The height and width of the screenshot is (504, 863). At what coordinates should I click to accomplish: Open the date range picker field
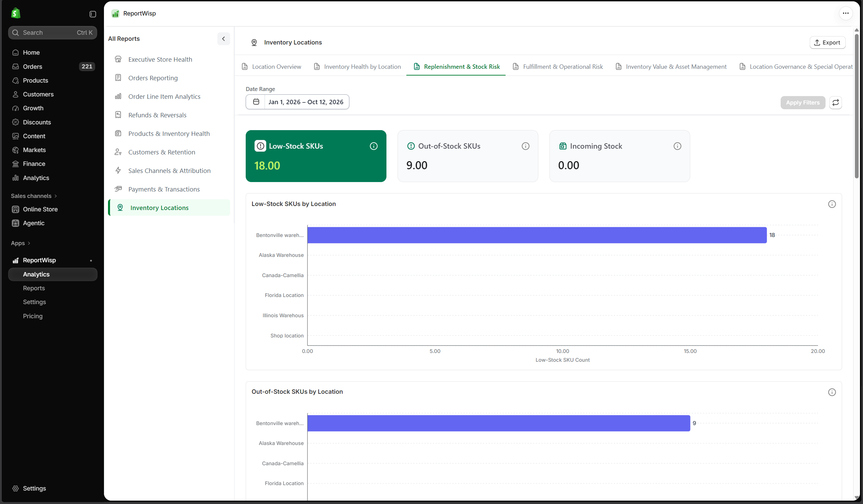297,101
